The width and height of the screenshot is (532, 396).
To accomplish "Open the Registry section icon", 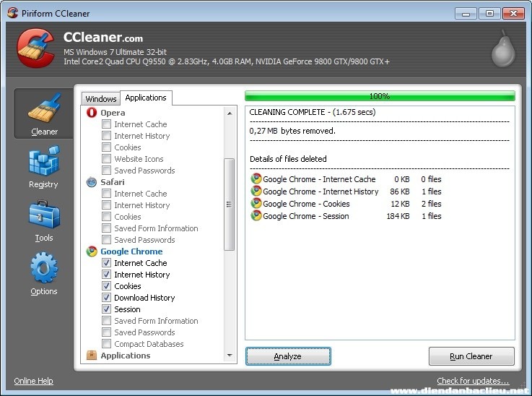I will pos(43,161).
